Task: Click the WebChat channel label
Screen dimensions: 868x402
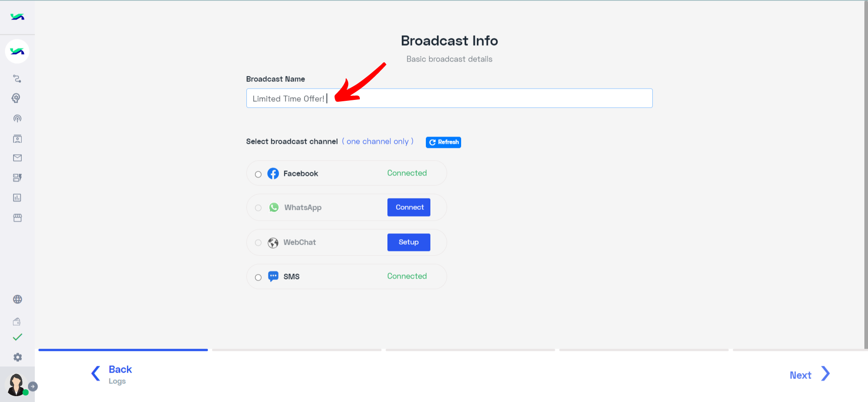Action: tap(299, 242)
